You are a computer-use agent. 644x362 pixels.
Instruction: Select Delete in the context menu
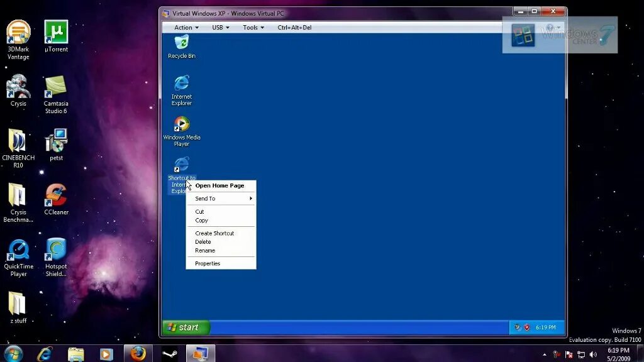coord(221,242)
